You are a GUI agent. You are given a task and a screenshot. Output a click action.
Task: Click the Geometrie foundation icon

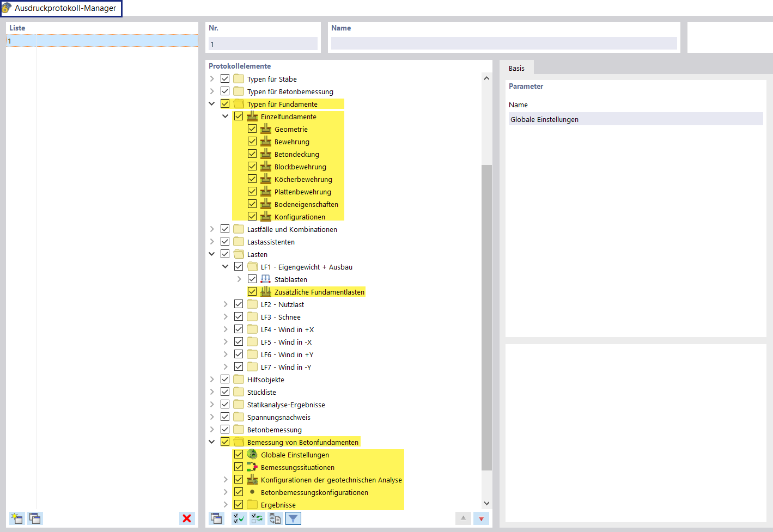[266, 129]
